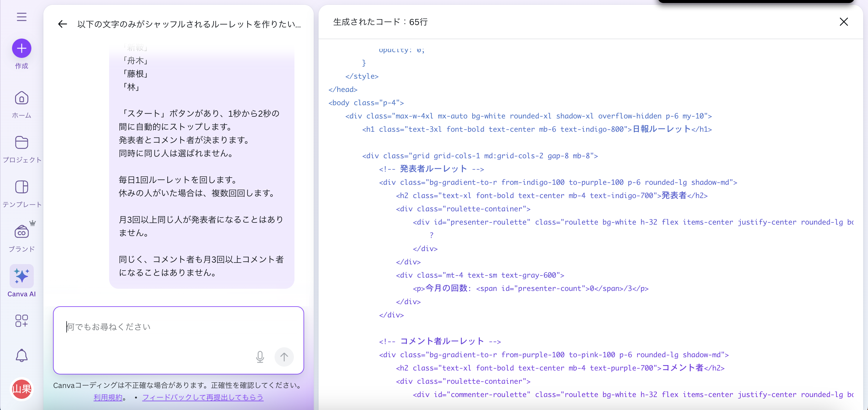868x410 pixels.
Task: Click the mt-4 text-sm text-gray-600 div line
Action: click(480, 275)
